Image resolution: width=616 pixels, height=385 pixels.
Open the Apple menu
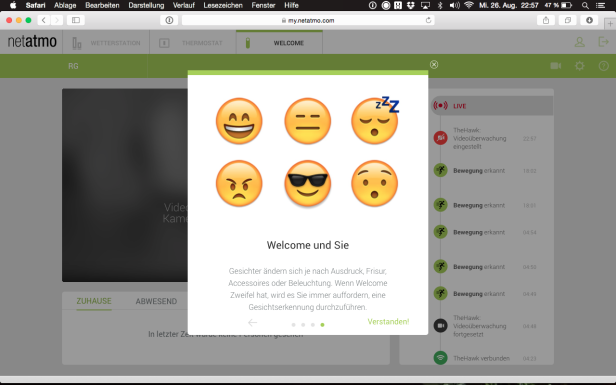pos(13,5)
